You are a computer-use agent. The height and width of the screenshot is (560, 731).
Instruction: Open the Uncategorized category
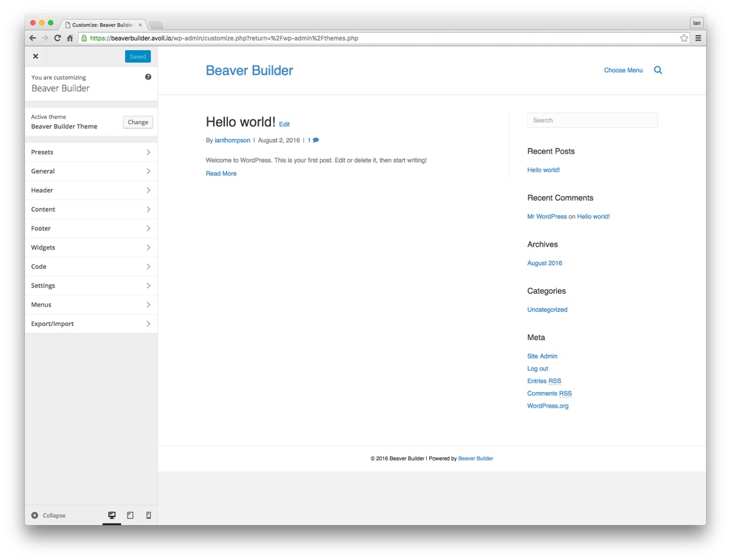pos(548,310)
